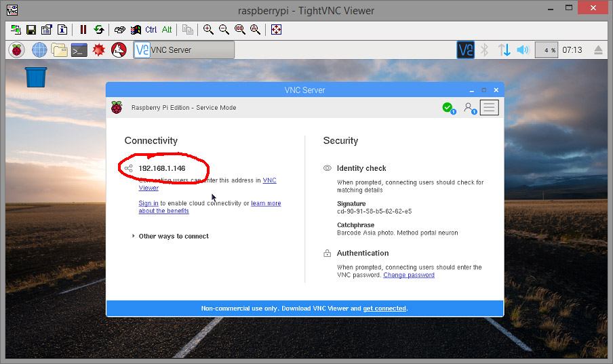The height and width of the screenshot is (364, 613).
Task: Click the Identity check eye icon
Action: (x=328, y=168)
